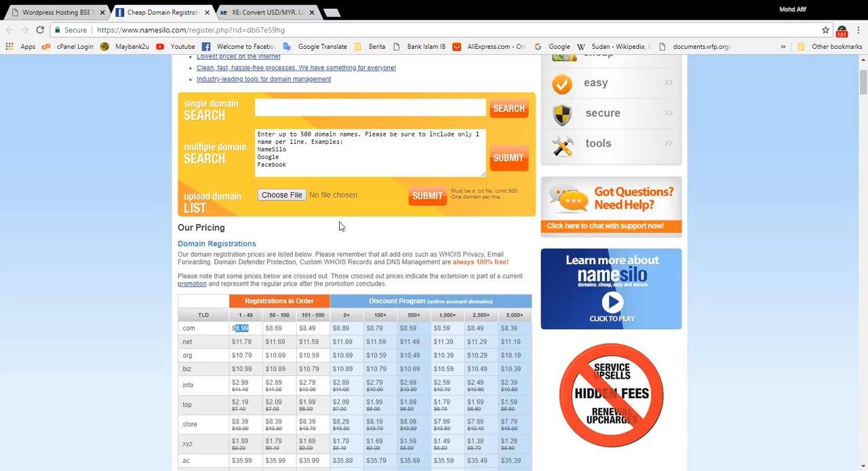Screen dimensions: 868x471
Task: Click the page's vertical scrollbar thumb
Action: [863, 82]
